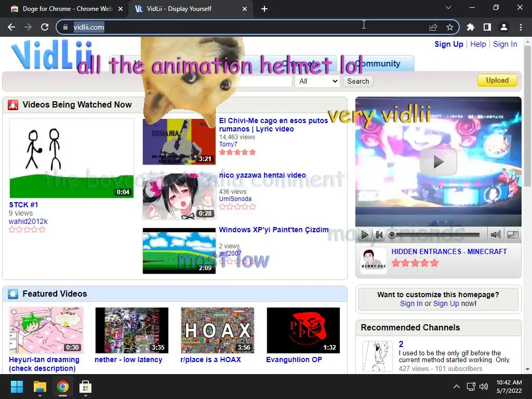Close the Doge for Chrome tab

(121, 9)
